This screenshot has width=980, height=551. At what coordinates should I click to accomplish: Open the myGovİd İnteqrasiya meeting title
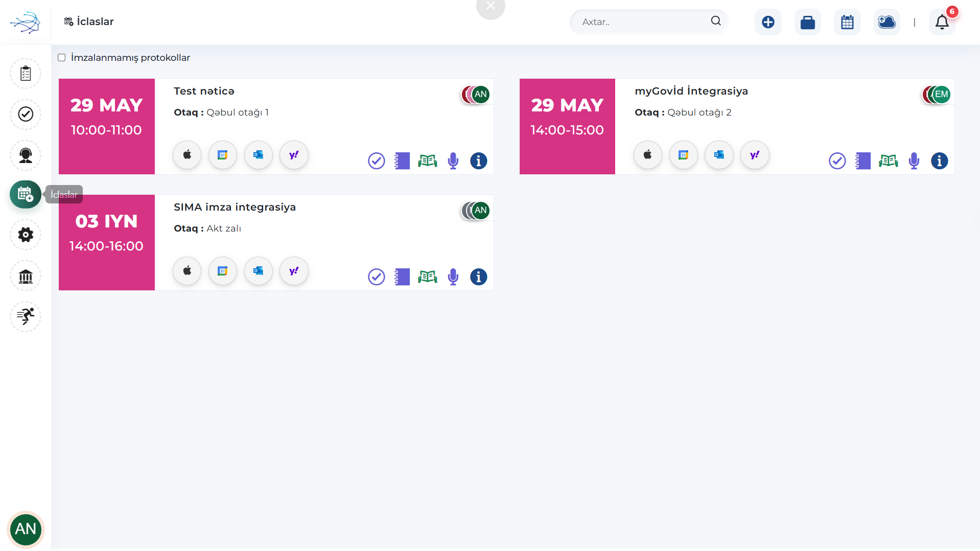point(691,91)
